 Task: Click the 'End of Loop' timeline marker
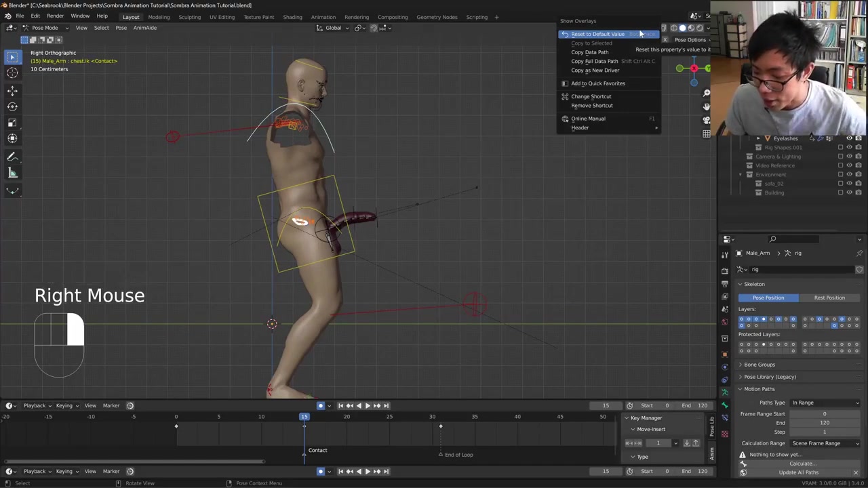tap(441, 455)
